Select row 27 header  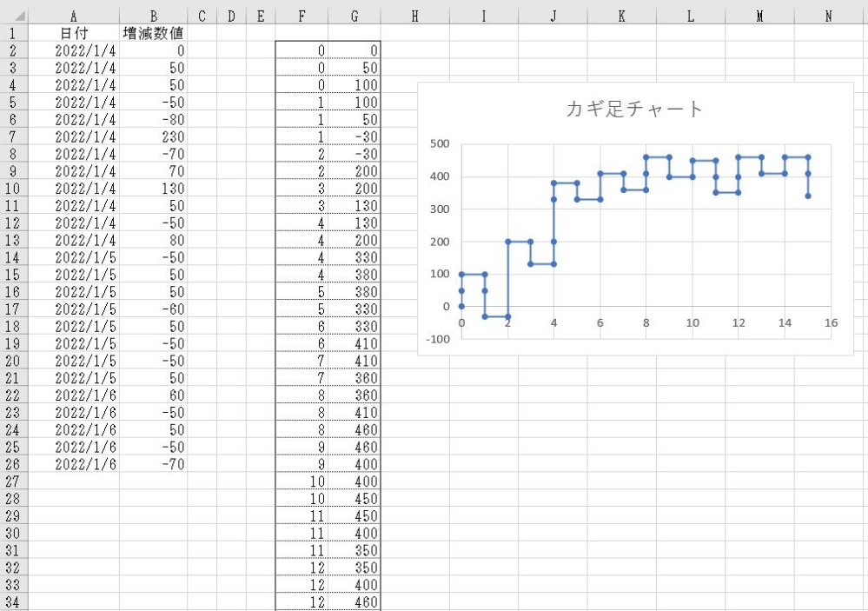click(13, 481)
